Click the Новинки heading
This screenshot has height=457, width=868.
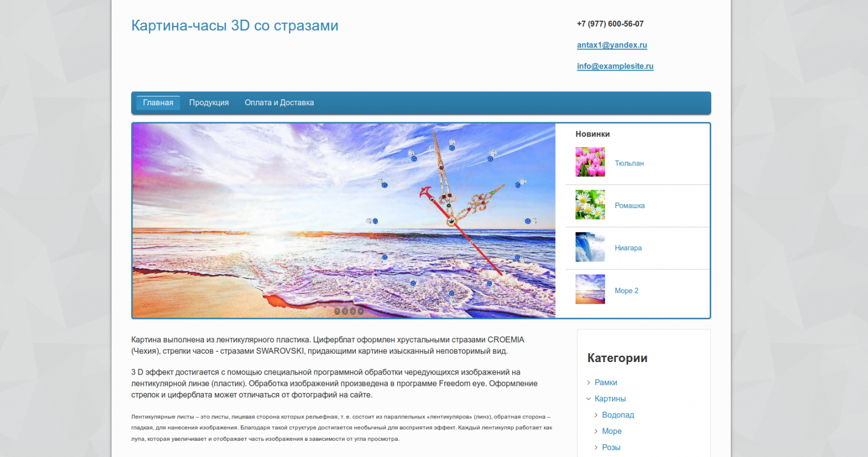592,134
